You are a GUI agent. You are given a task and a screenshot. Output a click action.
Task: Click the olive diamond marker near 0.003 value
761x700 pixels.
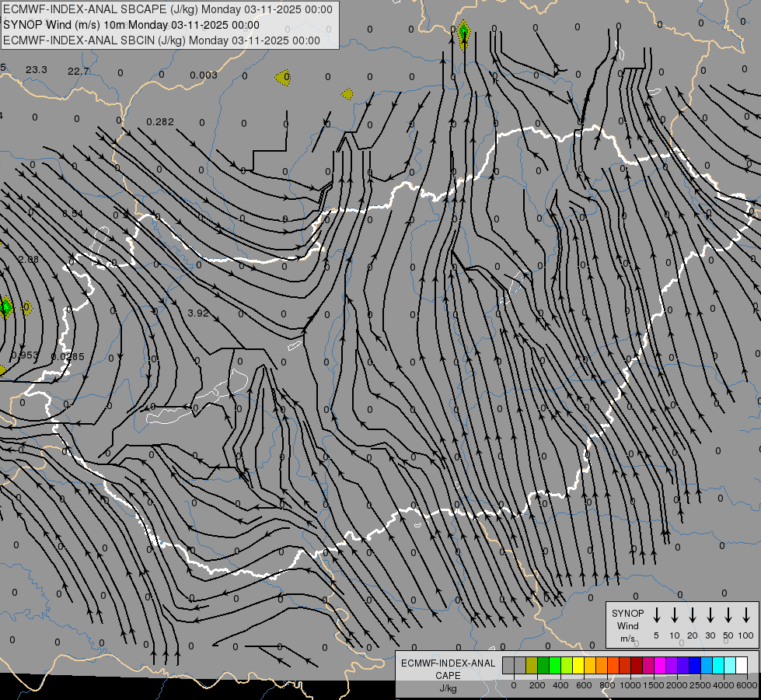[284, 77]
